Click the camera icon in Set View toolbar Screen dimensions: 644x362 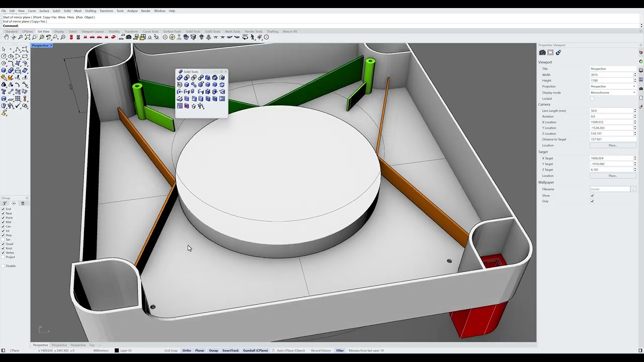129,37
